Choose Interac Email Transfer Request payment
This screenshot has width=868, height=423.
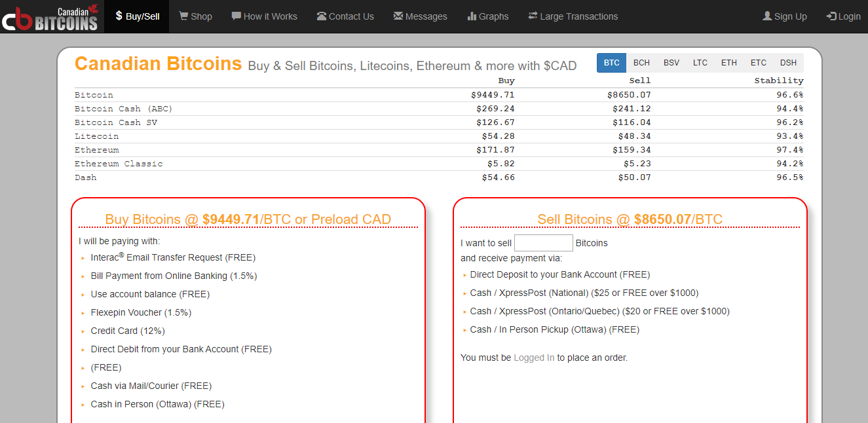pyautogui.click(x=173, y=257)
